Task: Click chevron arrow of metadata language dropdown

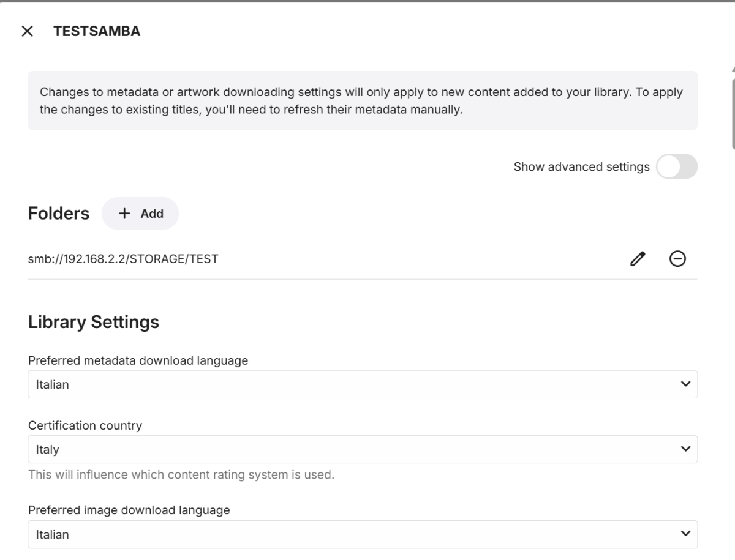Action: (x=685, y=384)
